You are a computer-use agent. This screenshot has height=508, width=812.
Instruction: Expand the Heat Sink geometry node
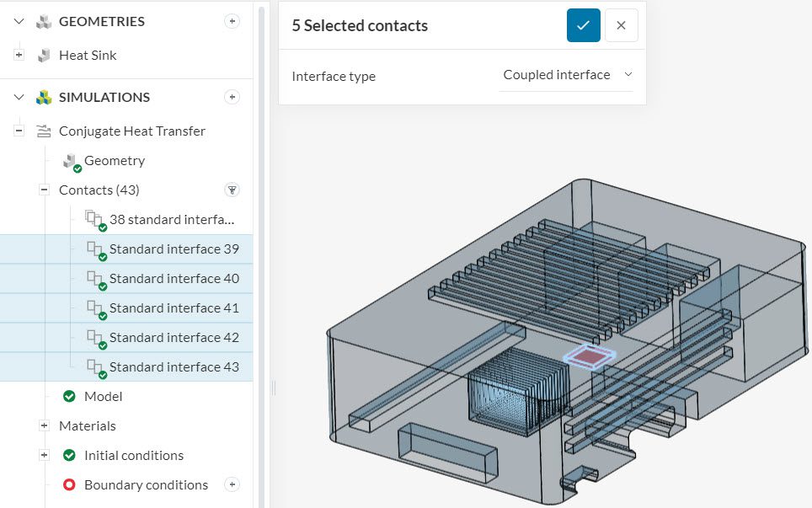18,55
